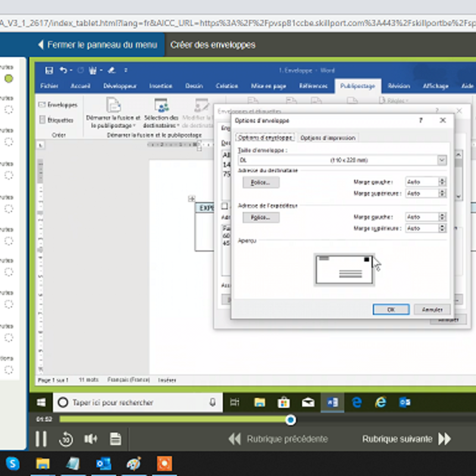Click the help question mark in Options d'enveloppe
The width and height of the screenshot is (476, 476).
(421, 121)
